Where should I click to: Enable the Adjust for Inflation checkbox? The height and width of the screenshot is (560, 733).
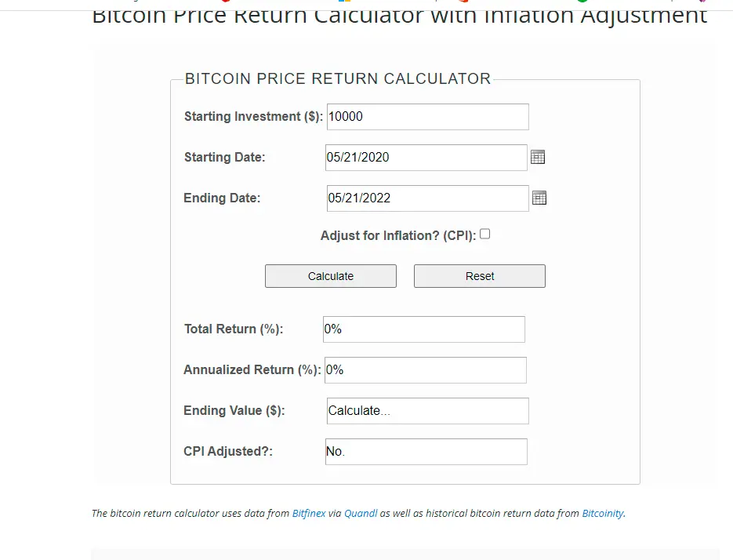pyautogui.click(x=484, y=234)
